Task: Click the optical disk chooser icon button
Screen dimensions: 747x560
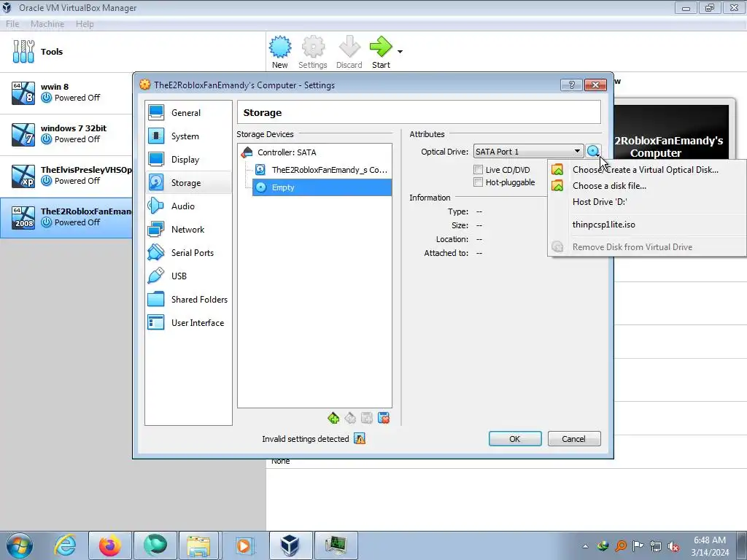Action: click(593, 152)
